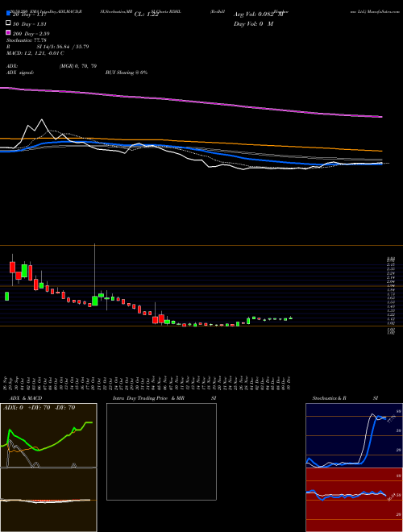Click the white 50 Day EMA legend swatch

[x=8, y=23]
